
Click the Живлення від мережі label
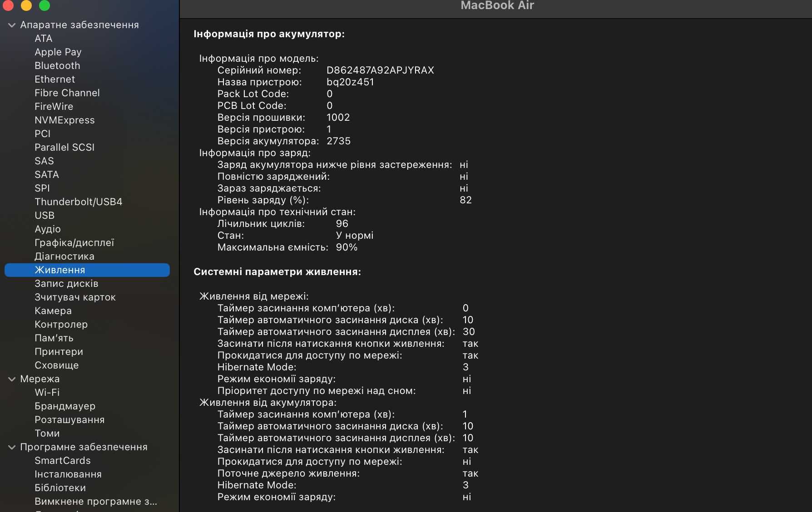254,296
